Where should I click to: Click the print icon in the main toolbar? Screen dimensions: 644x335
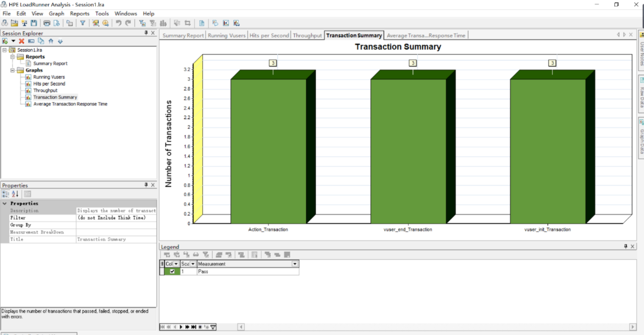click(x=47, y=23)
